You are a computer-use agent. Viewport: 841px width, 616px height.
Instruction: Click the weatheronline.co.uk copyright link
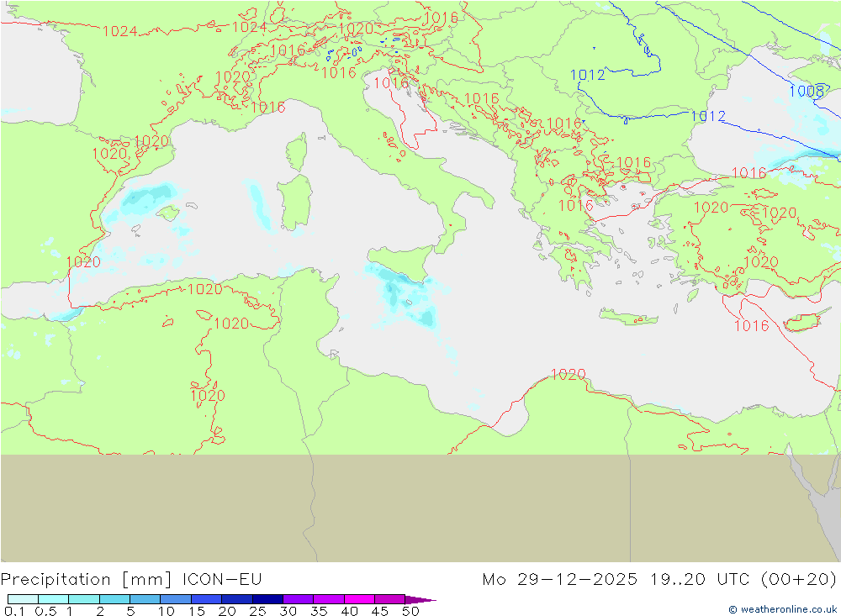tap(782, 609)
